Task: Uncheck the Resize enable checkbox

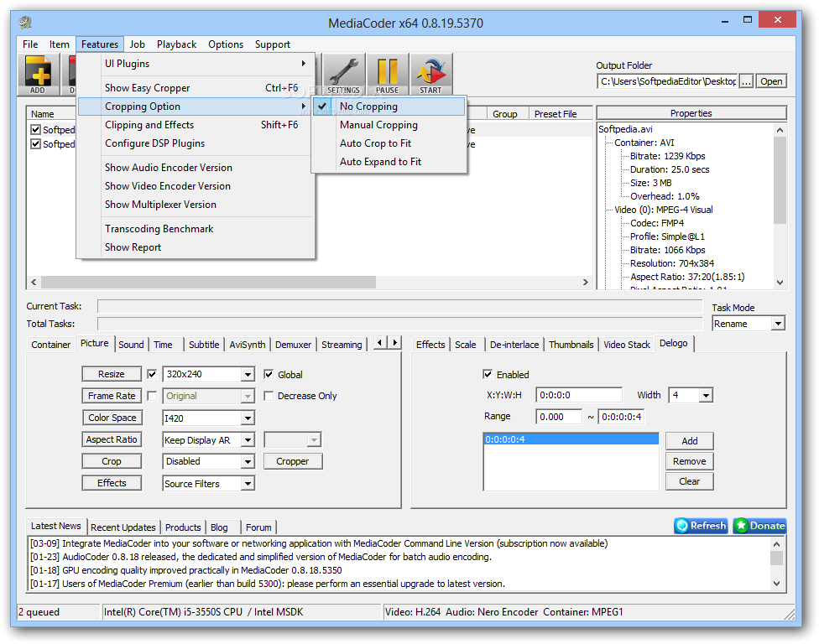Action: [x=152, y=374]
